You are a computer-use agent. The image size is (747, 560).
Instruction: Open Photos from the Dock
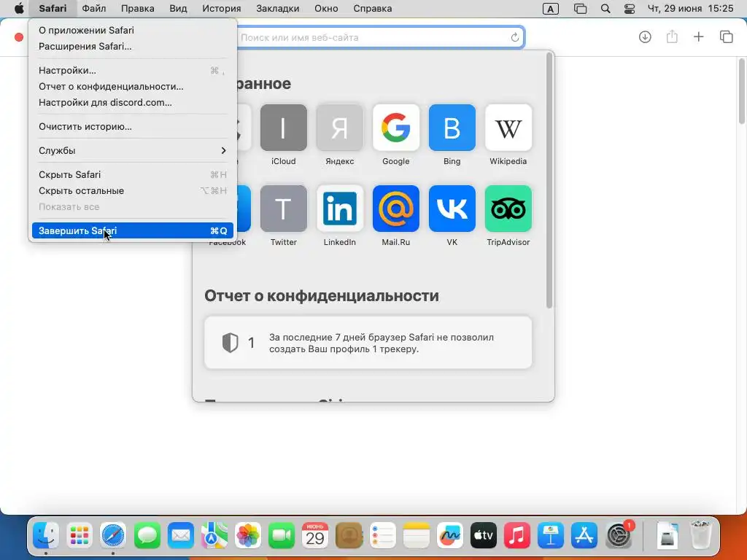[248, 535]
